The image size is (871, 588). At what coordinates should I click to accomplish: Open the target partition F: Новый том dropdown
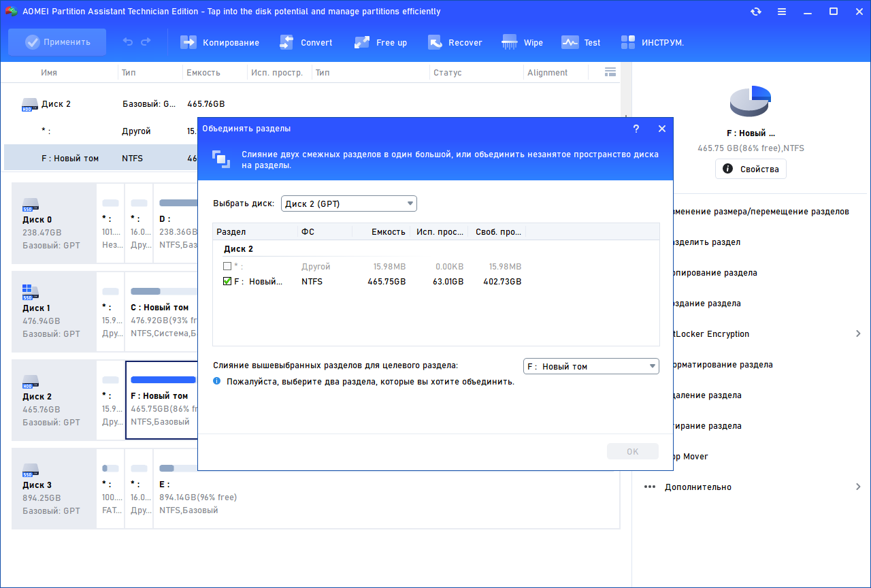[x=591, y=366]
